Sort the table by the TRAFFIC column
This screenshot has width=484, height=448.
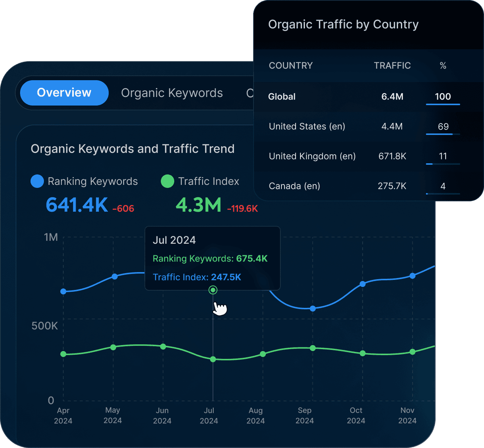click(x=392, y=65)
